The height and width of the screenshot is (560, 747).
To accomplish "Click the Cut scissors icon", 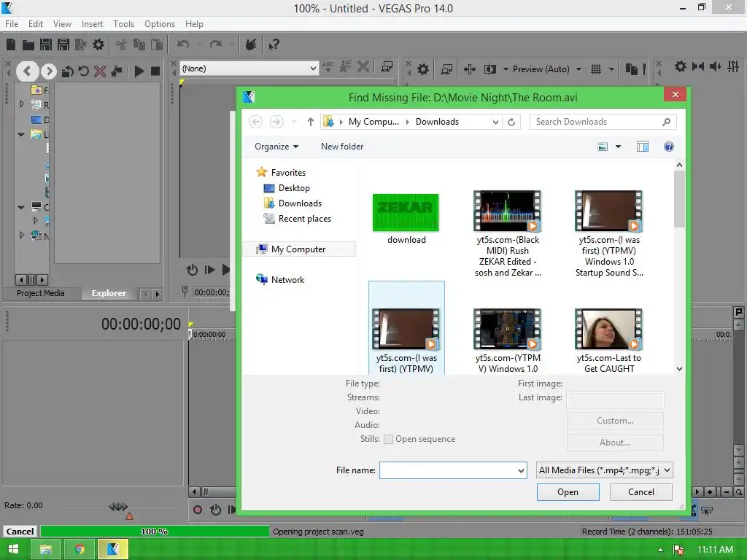I will 122,44.
